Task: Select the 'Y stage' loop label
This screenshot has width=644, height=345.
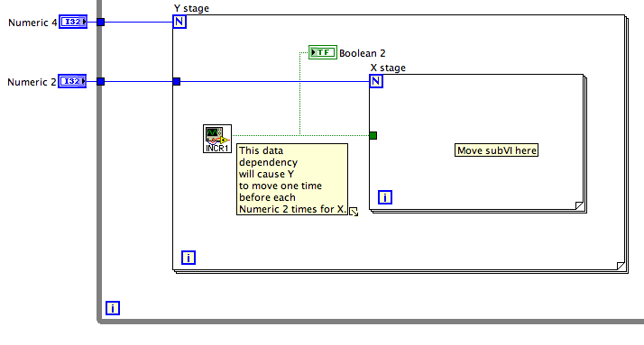Action: coord(191,8)
